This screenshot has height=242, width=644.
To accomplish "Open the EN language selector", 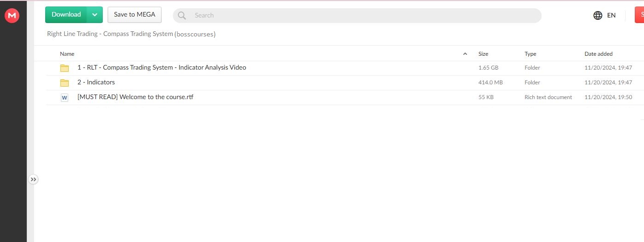I will pyautogui.click(x=611, y=16).
